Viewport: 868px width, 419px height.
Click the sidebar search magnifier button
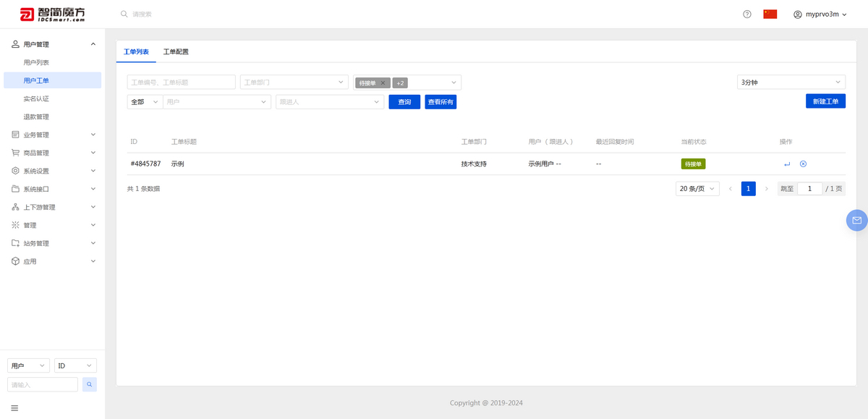tap(90, 385)
